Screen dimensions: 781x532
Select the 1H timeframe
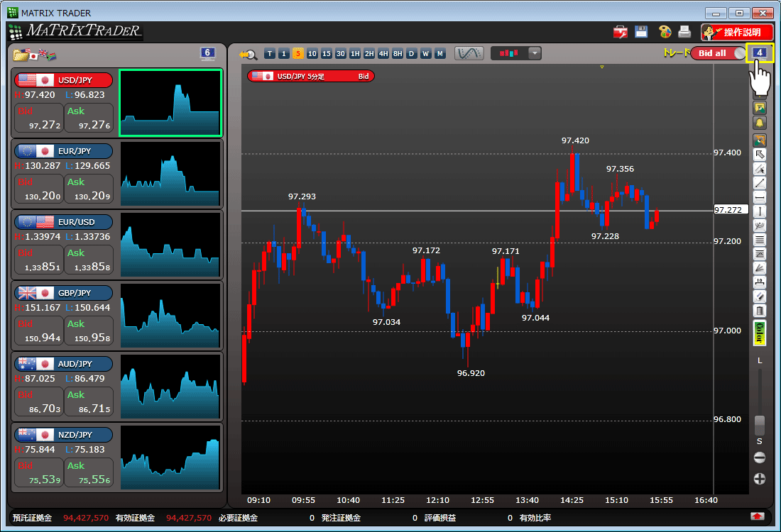point(354,54)
